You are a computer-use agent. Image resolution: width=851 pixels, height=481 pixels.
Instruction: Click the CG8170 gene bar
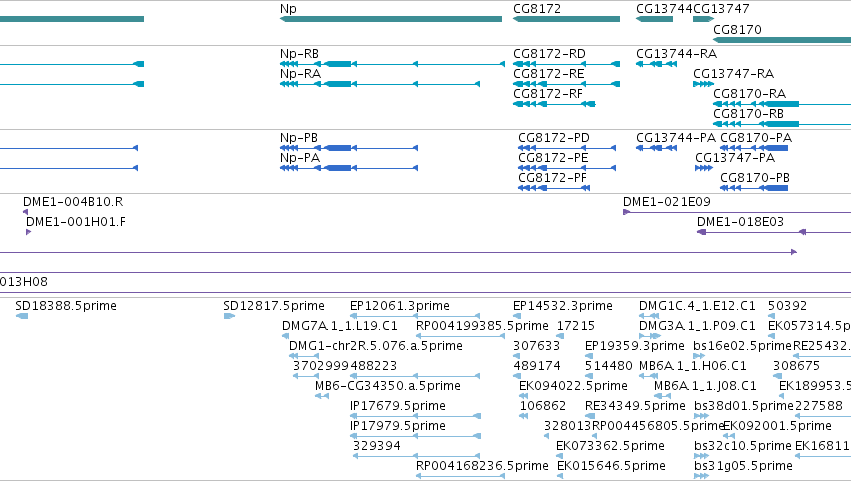(782, 40)
